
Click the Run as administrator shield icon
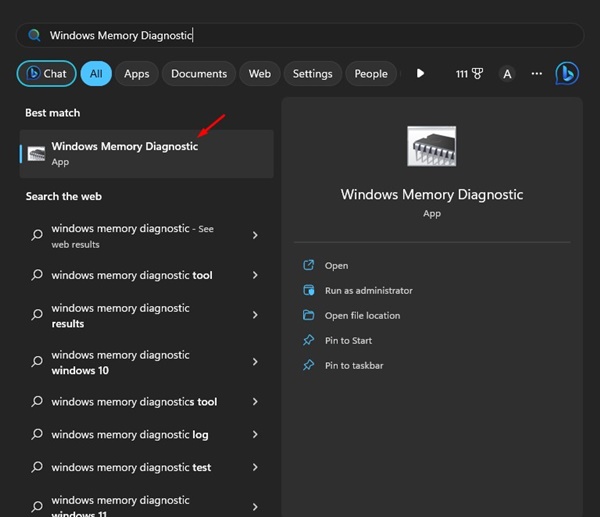point(309,290)
